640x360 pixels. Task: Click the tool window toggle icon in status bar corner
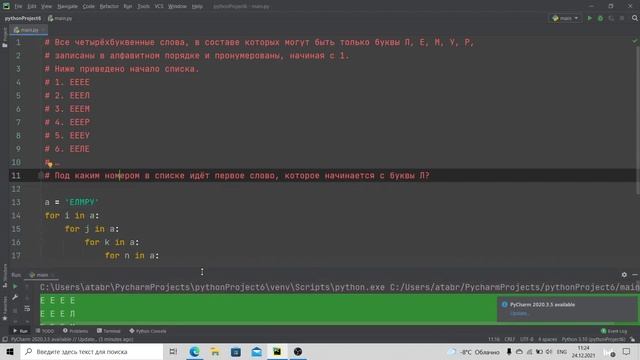pos(5,339)
